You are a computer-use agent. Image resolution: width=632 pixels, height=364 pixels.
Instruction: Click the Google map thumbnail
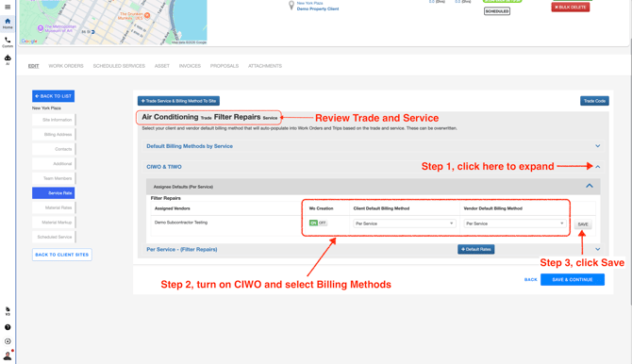tap(113, 23)
